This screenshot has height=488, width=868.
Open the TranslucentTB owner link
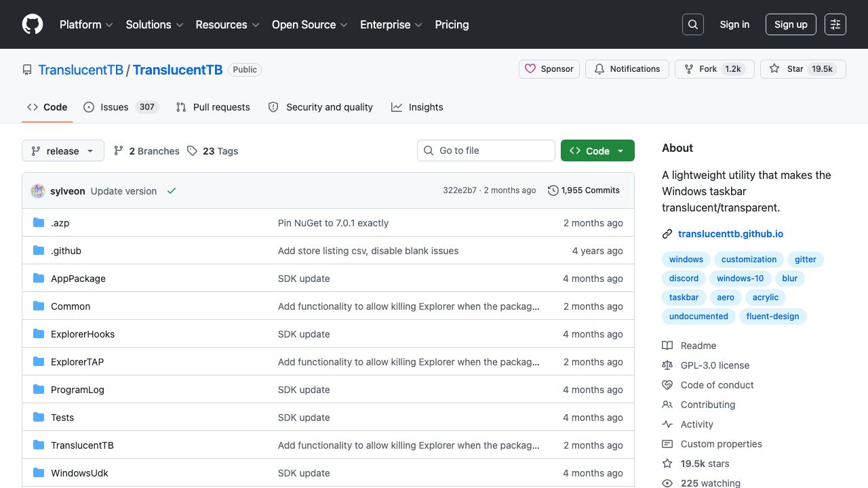pyautogui.click(x=81, y=70)
